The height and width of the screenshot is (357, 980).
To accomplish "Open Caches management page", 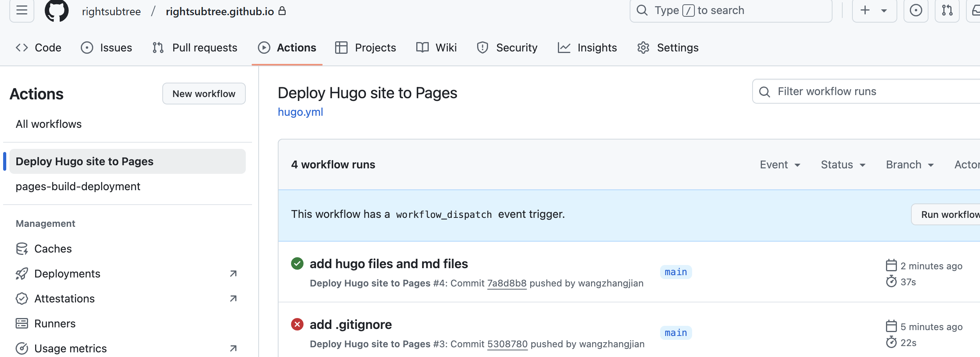I will coord(53,249).
